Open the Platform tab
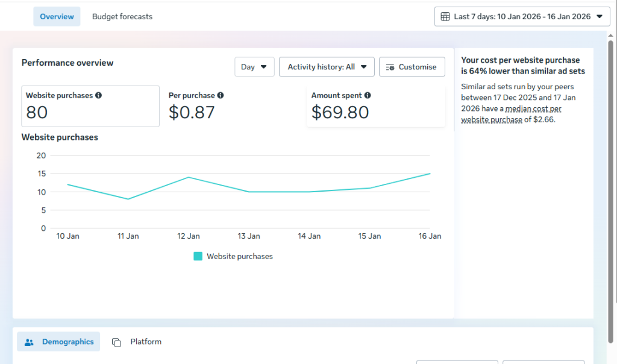 (137, 342)
